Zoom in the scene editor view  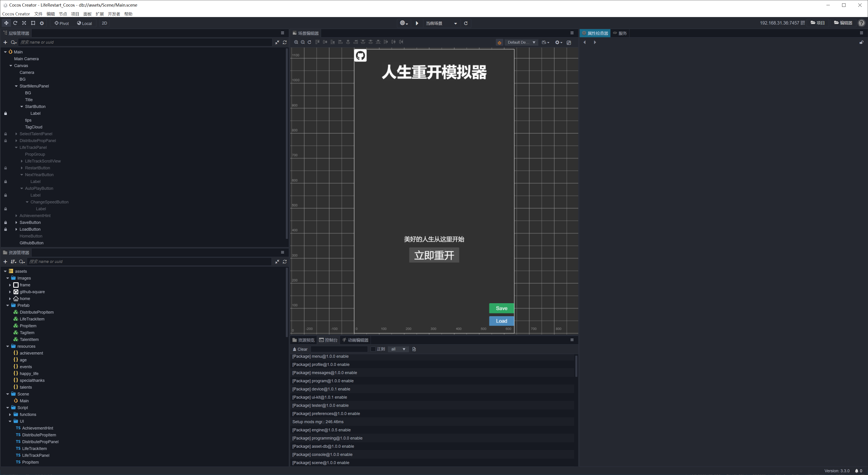(x=296, y=42)
